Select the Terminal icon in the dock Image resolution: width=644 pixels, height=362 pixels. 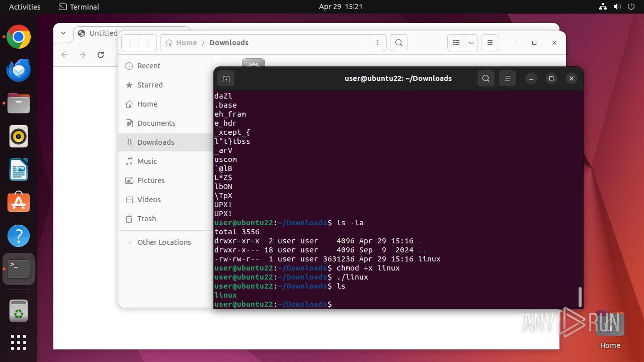pos(19,269)
